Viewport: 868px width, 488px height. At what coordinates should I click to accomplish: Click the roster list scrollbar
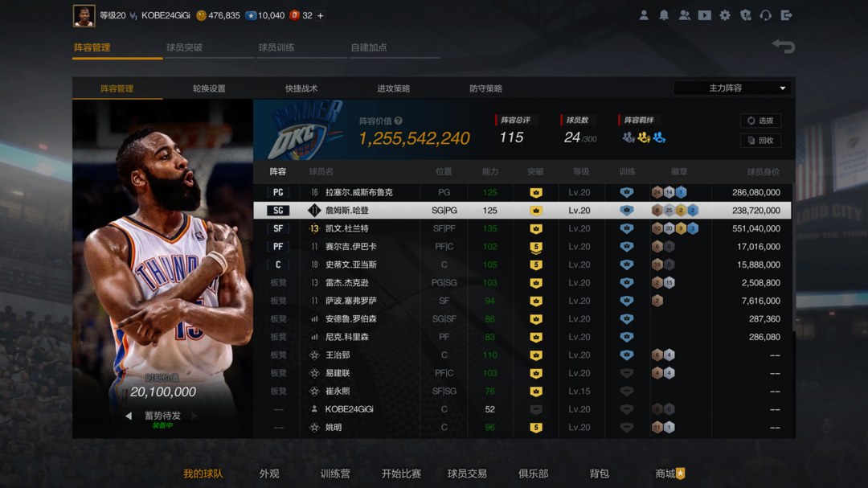794,257
